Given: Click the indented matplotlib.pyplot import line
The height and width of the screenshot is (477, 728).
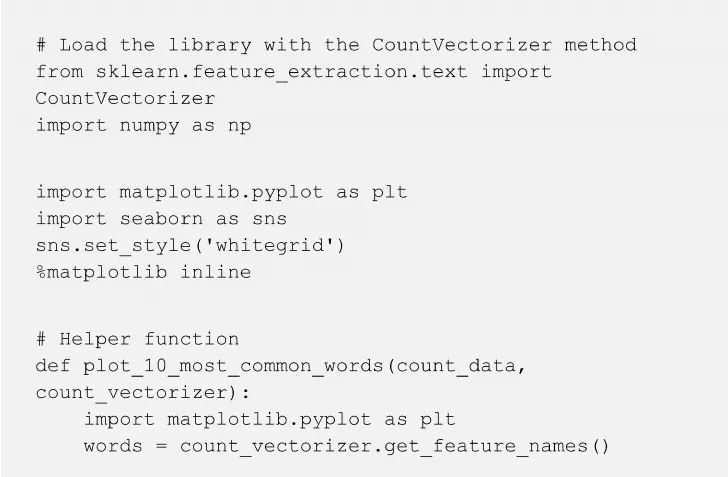Looking at the screenshot, I should (269, 419).
